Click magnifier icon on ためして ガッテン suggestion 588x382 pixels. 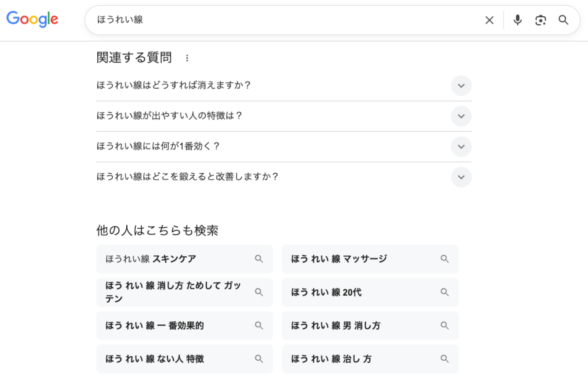click(259, 292)
